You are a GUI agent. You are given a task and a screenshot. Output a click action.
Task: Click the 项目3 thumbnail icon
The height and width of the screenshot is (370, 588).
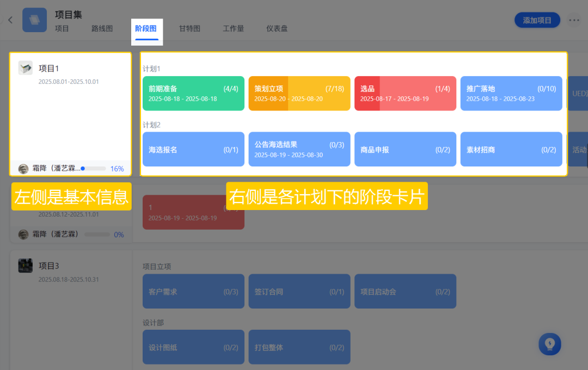[x=25, y=266]
